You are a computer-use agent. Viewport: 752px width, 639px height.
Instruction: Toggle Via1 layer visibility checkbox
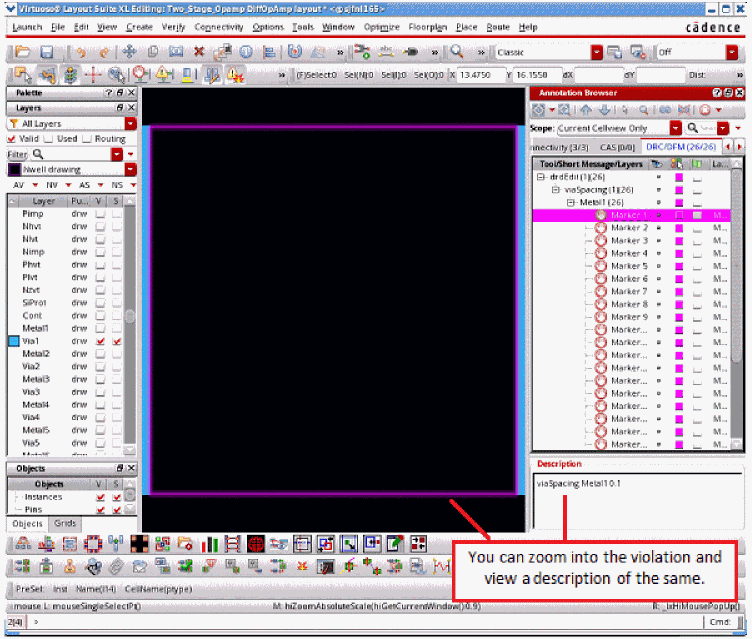(x=100, y=342)
